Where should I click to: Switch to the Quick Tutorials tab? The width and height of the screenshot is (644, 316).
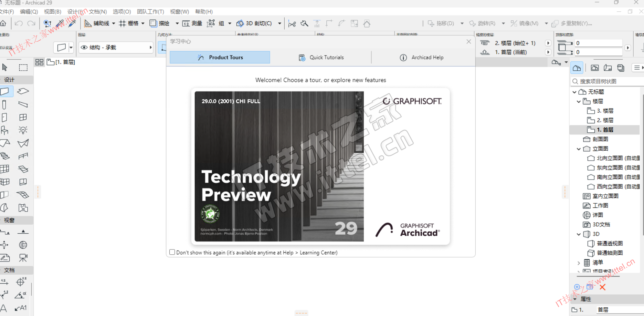pyautogui.click(x=321, y=58)
